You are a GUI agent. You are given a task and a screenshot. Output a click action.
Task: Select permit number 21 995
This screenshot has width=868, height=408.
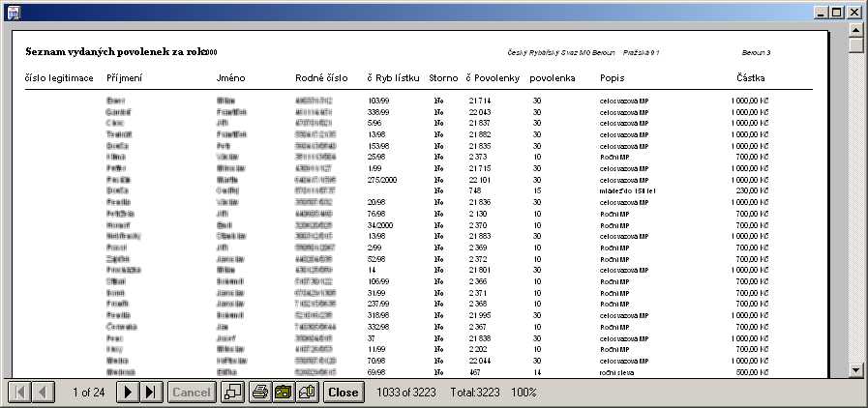tap(480, 315)
